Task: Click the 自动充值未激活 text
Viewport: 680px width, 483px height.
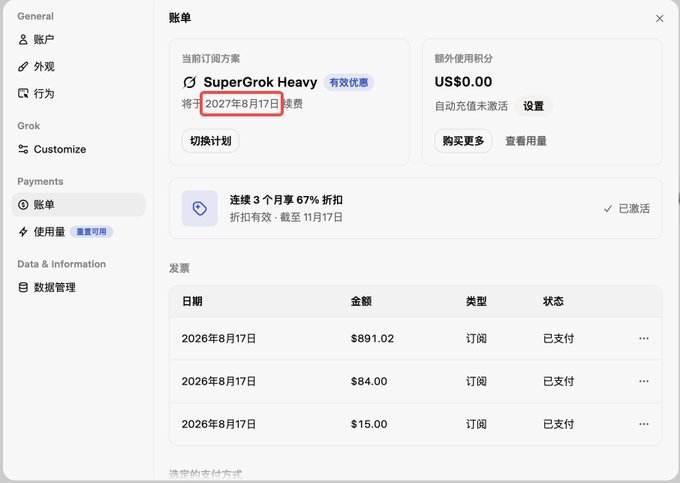Action: (x=471, y=106)
